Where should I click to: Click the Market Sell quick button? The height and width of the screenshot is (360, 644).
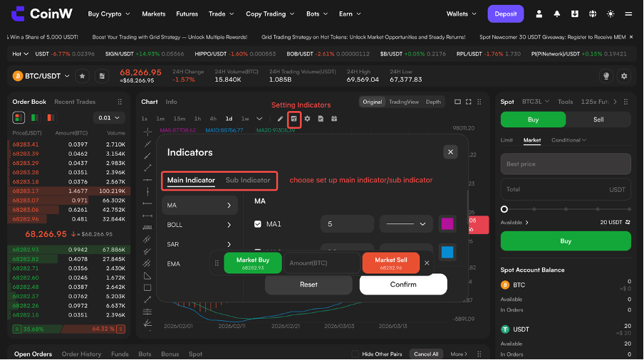tap(391, 263)
